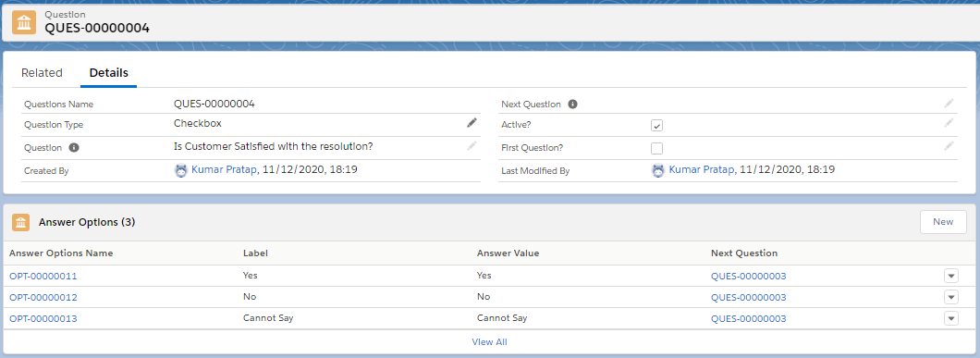
Task: Click New button in Answer Options
Action: click(943, 222)
